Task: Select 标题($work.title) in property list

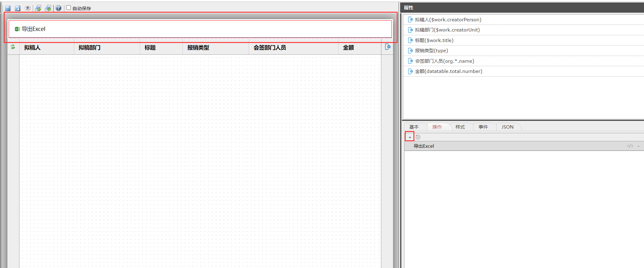Action: [524, 40]
